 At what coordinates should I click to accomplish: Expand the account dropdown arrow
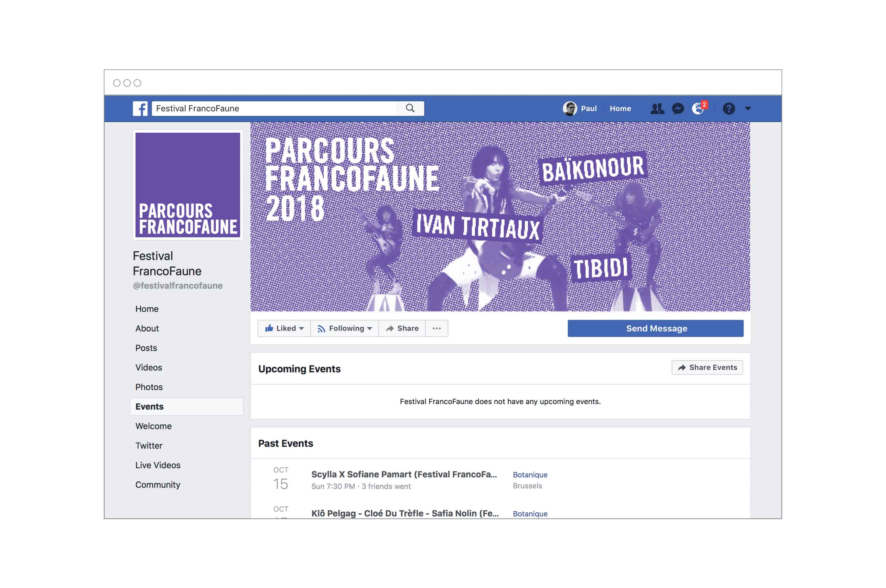click(x=748, y=109)
